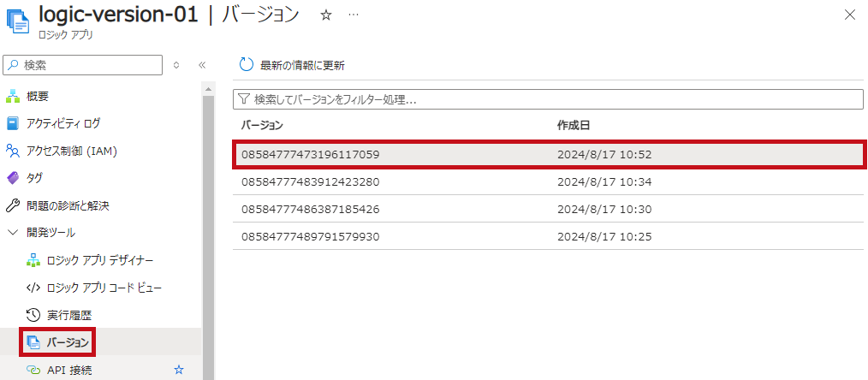Click the Logic App resource icon in header
The height and width of the screenshot is (380, 868).
[17, 20]
